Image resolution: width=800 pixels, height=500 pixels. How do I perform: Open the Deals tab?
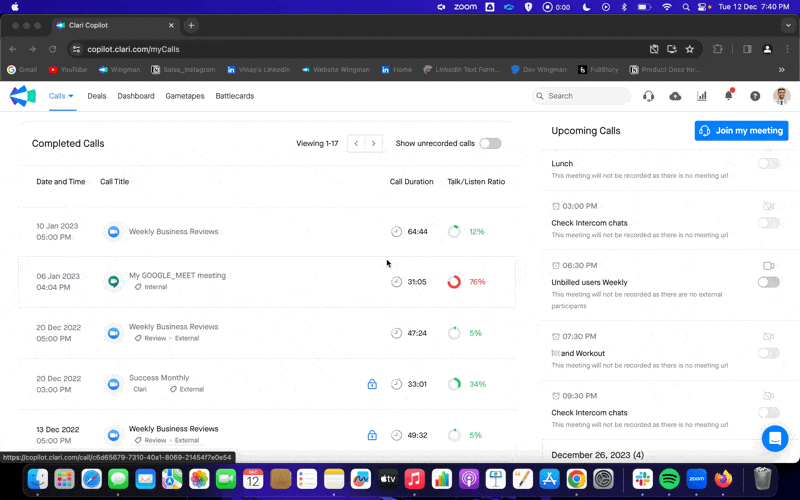(x=97, y=96)
